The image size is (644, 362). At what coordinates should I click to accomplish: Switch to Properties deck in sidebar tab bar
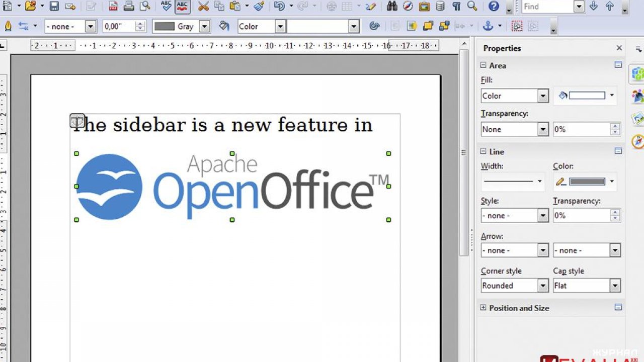coord(637,74)
